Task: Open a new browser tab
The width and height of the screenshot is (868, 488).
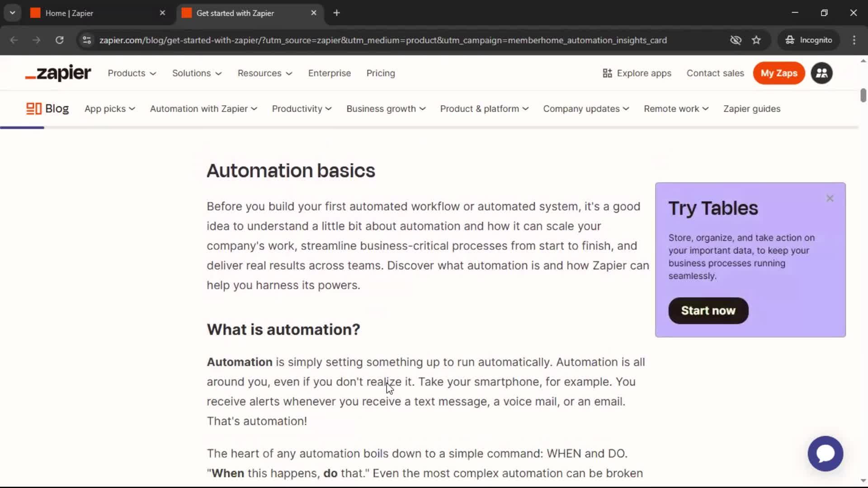Action: [336, 13]
